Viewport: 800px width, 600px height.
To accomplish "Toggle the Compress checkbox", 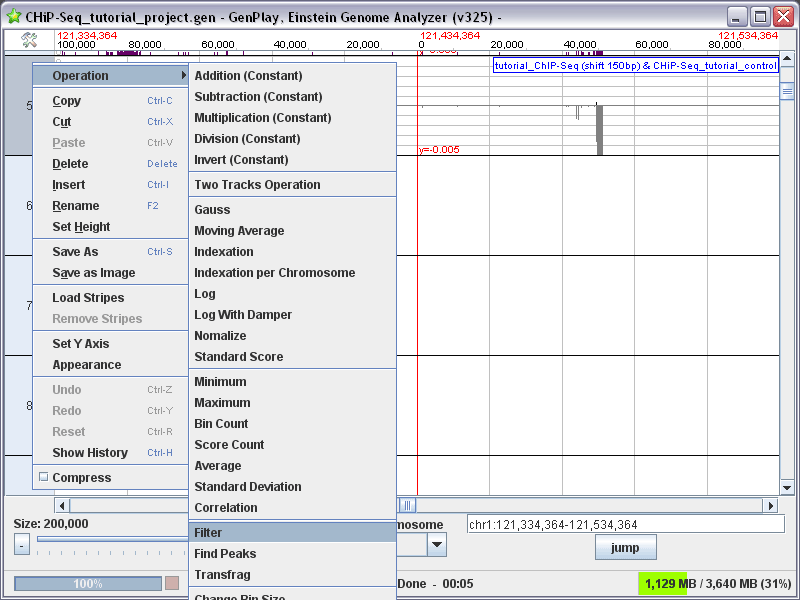I will point(44,477).
